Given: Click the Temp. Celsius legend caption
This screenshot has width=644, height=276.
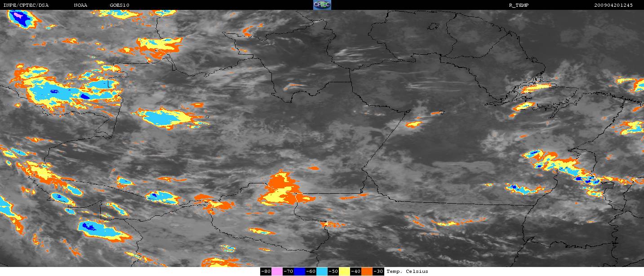Looking at the screenshot, I should [407, 272].
